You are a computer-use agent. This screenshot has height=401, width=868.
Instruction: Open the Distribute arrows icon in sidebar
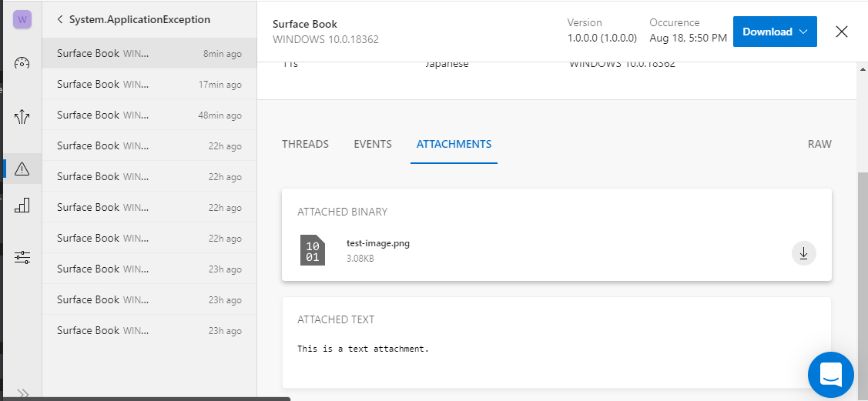[22, 116]
